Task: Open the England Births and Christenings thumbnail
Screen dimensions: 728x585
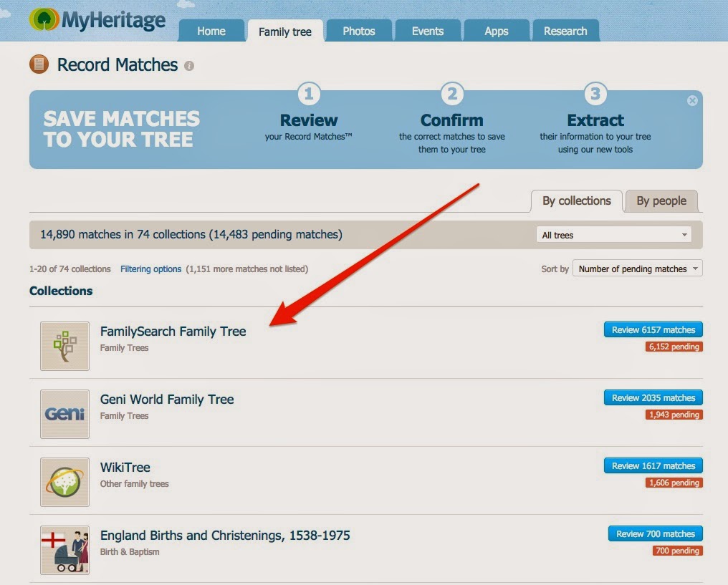Action: click(64, 550)
